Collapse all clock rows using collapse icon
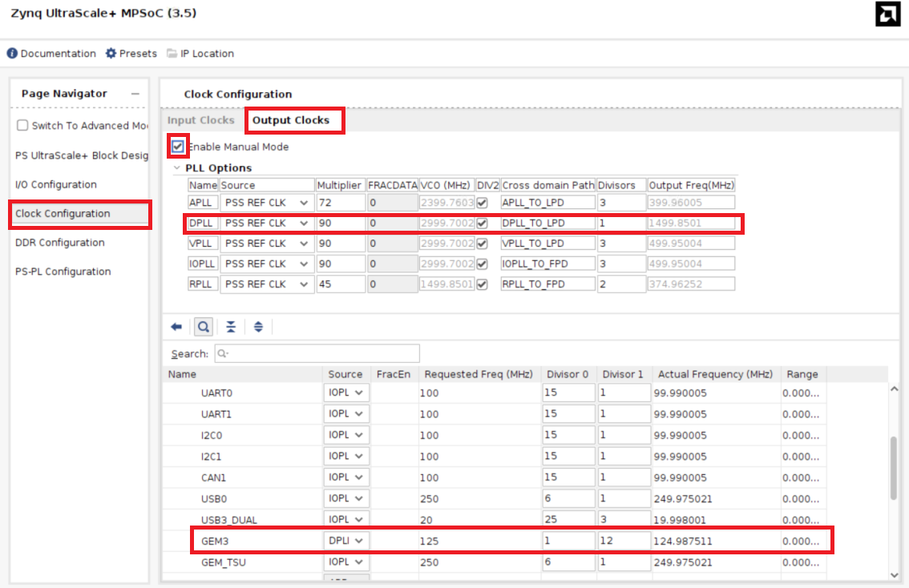Viewport: 909px width, 588px height. pyautogui.click(x=231, y=326)
